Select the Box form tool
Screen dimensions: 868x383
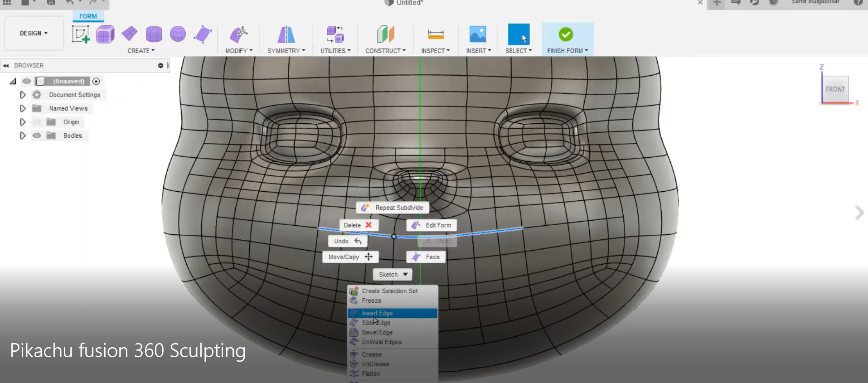point(105,34)
